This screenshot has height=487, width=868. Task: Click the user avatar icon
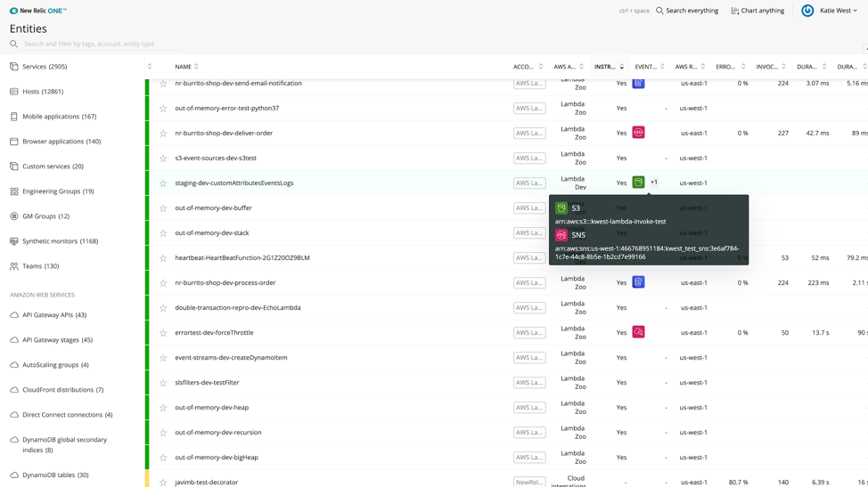tap(807, 11)
